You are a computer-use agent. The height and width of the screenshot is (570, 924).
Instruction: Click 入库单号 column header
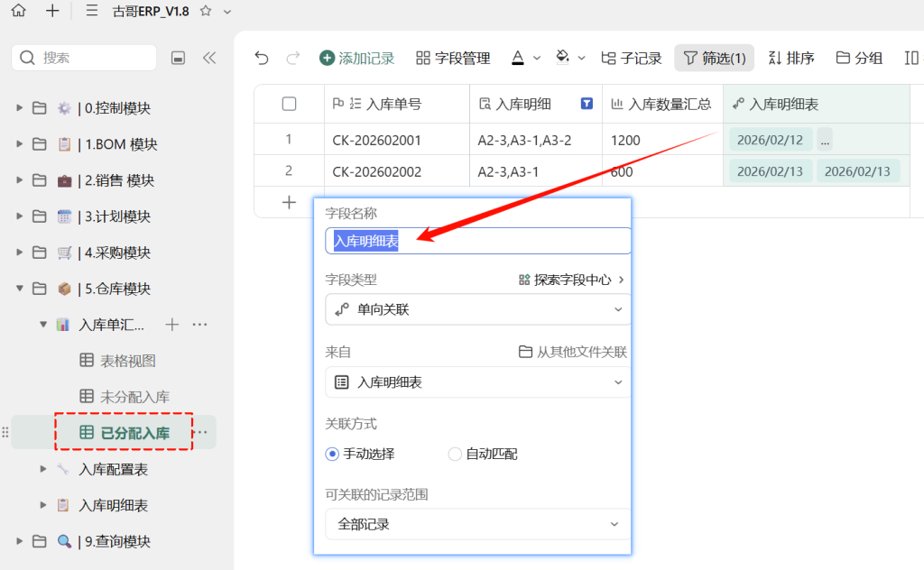coord(397,104)
